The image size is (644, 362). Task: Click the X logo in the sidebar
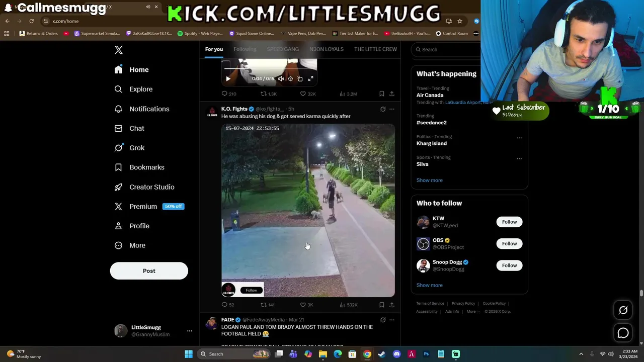point(119,50)
